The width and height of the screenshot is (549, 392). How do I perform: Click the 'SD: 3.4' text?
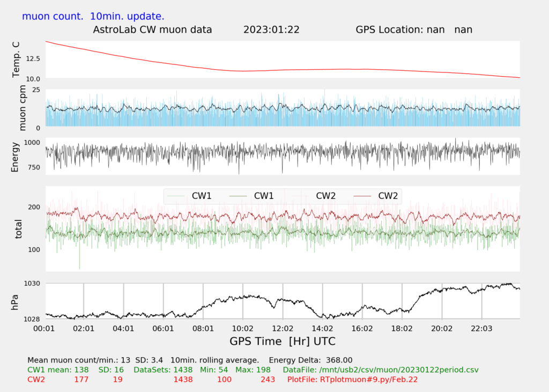click(x=149, y=360)
